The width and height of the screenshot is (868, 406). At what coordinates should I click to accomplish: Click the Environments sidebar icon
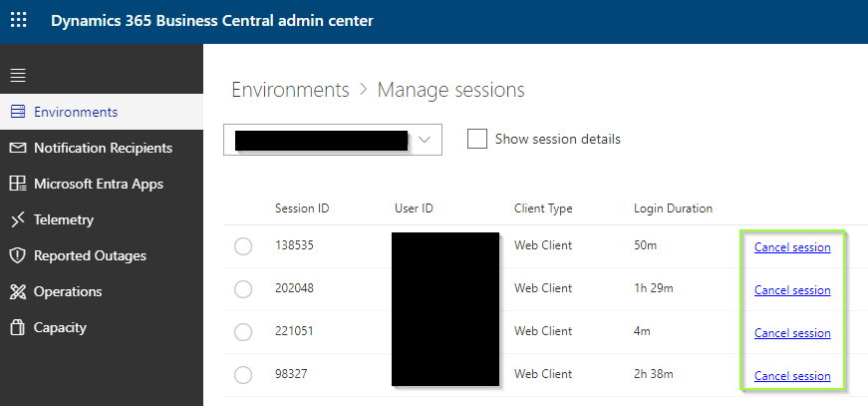click(17, 112)
